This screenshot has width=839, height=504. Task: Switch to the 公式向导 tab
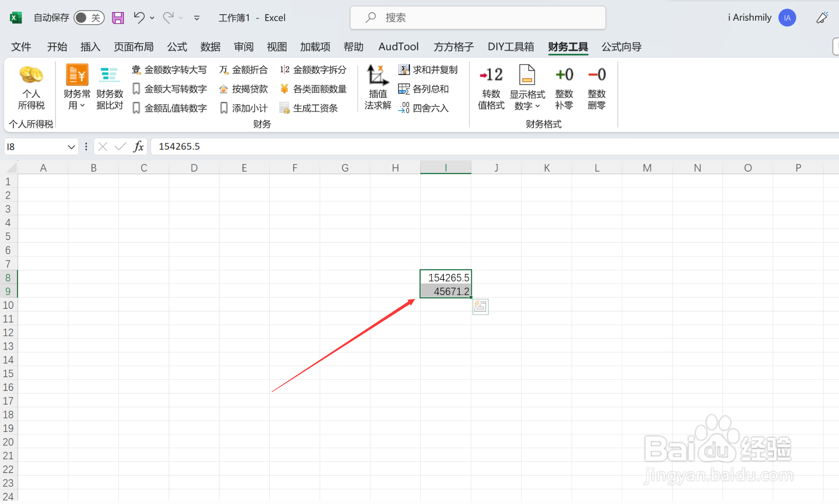(622, 46)
